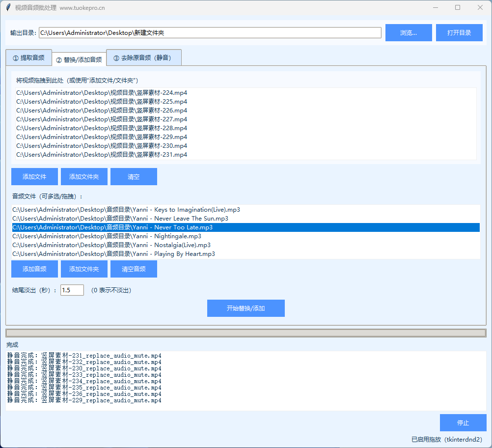This screenshot has height=448, width=492.
Task: Click the 清空音频 button
Action: coord(134,269)
